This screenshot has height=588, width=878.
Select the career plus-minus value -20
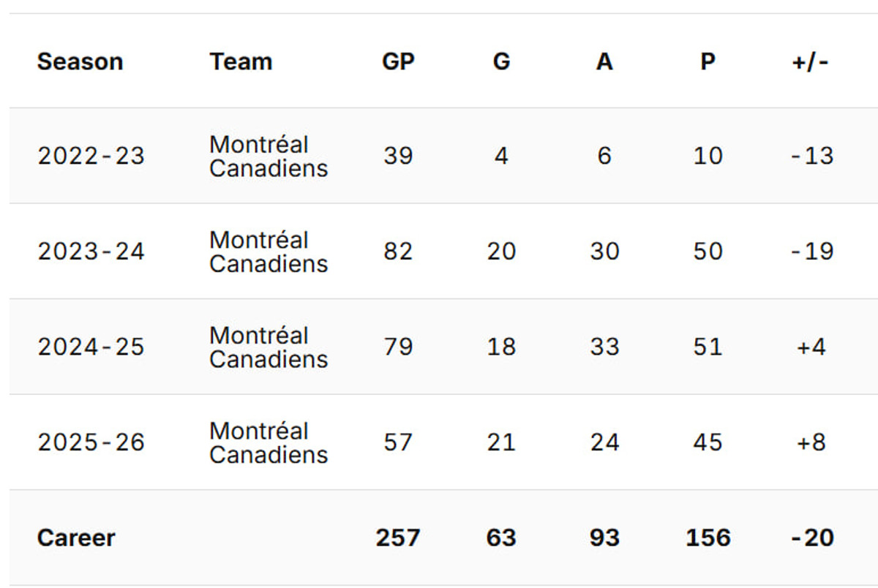pos(812,538)
